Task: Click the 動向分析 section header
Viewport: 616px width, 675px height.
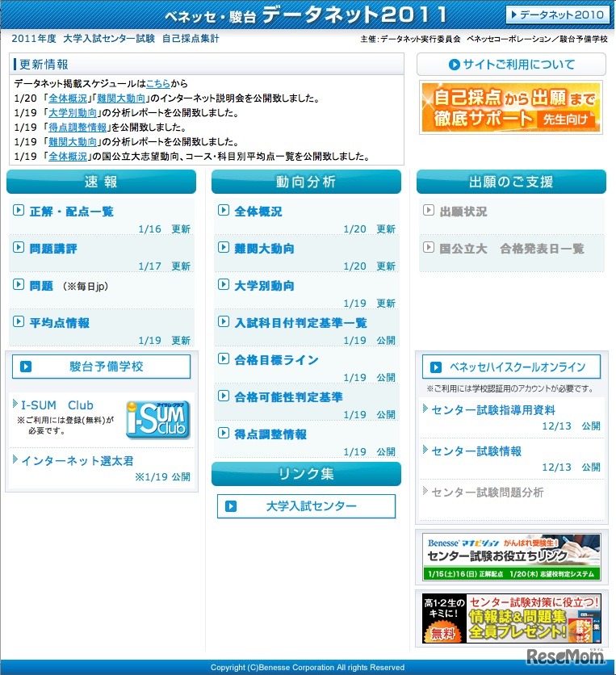Action: pos(306,182)
